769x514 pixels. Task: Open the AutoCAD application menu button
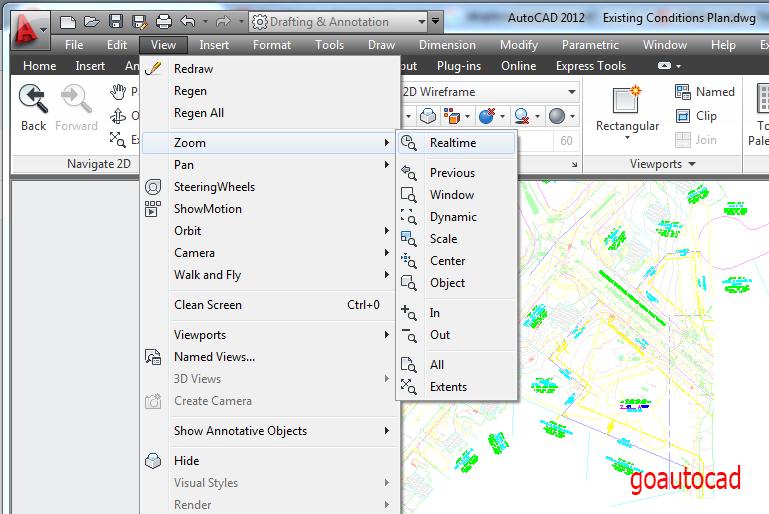30,31
